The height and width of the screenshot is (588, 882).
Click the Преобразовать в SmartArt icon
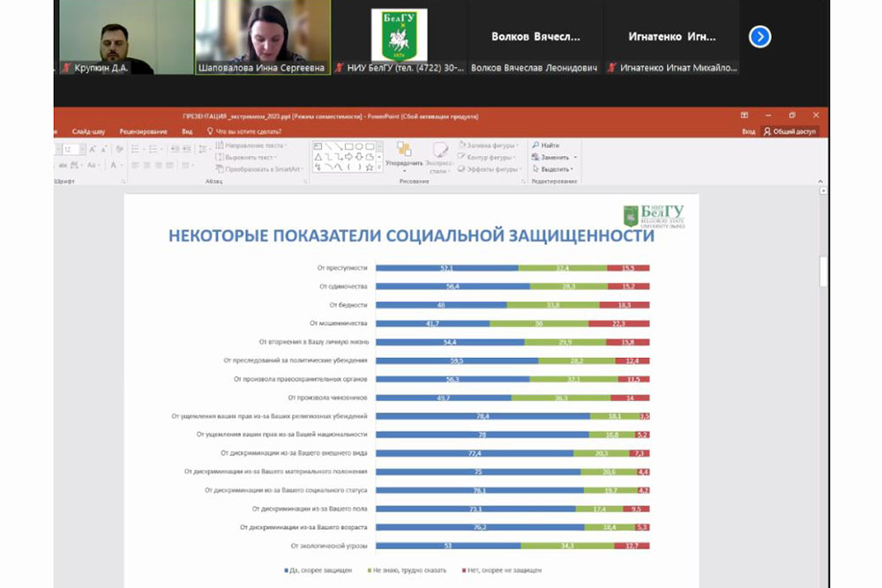[220, 169]
